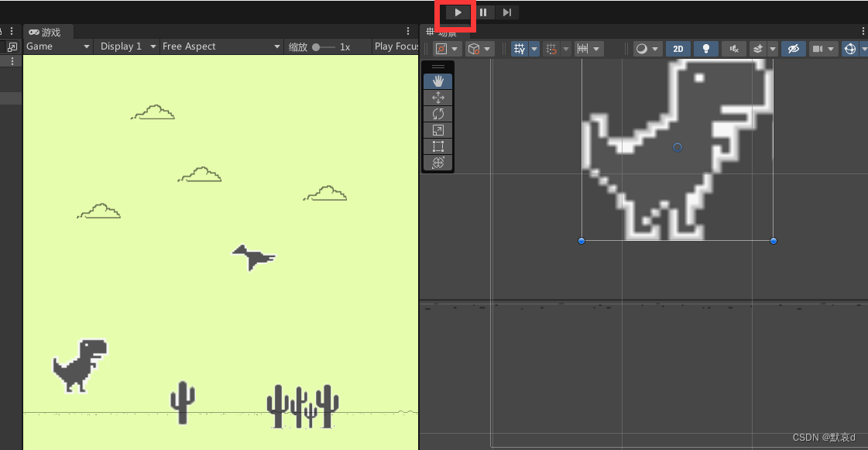Click the flying pterodactyl in Game view
Image resolution: width=868 pixels, height=450 pixels.
[253, 257]
